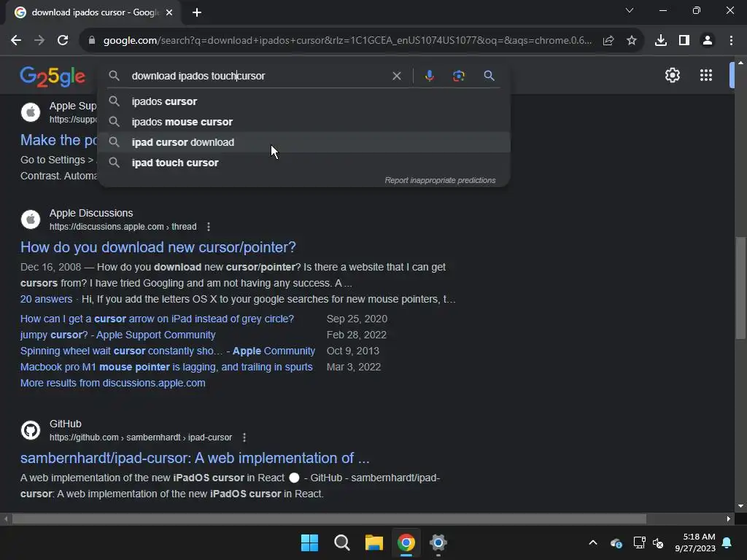This screenshot has height=560, width=747.
Task: Click inside the Google search field
Action: (258, 76)
